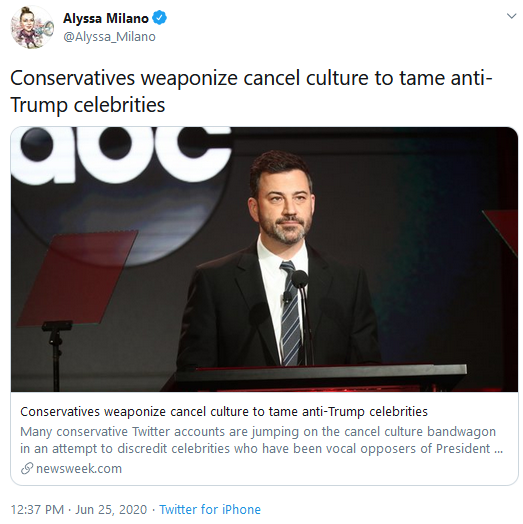
Task: Click the abc logo in preview photo
Action: [122, 155]
